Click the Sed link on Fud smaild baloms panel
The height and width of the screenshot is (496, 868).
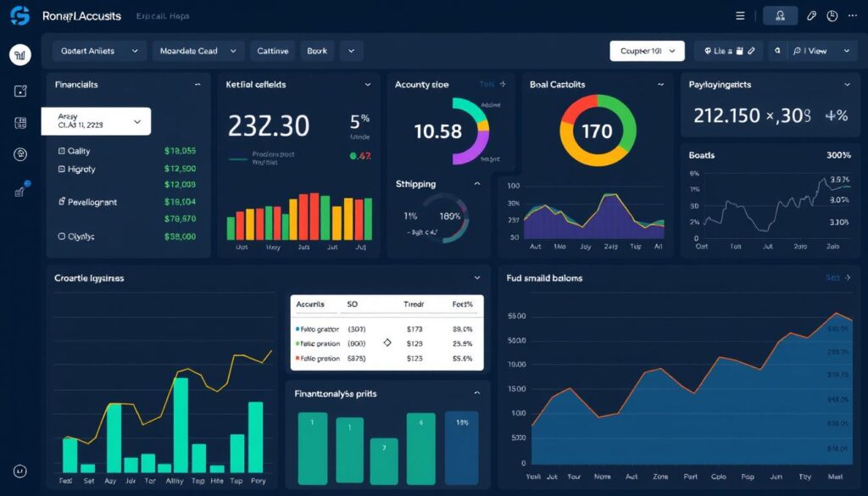point(832,277)
